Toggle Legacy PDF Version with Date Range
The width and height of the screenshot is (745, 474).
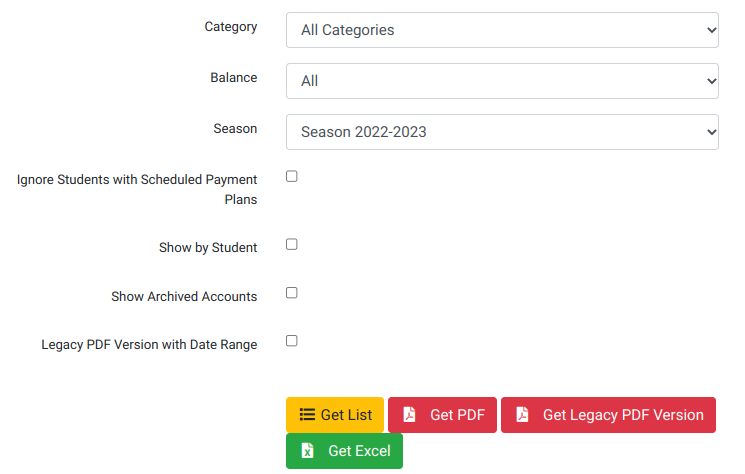pos(292,341)
